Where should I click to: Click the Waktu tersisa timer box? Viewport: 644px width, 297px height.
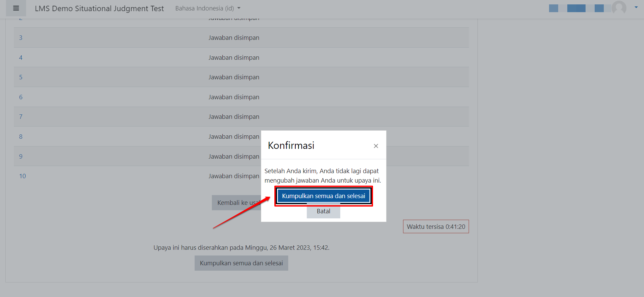(x=436, y=226)
